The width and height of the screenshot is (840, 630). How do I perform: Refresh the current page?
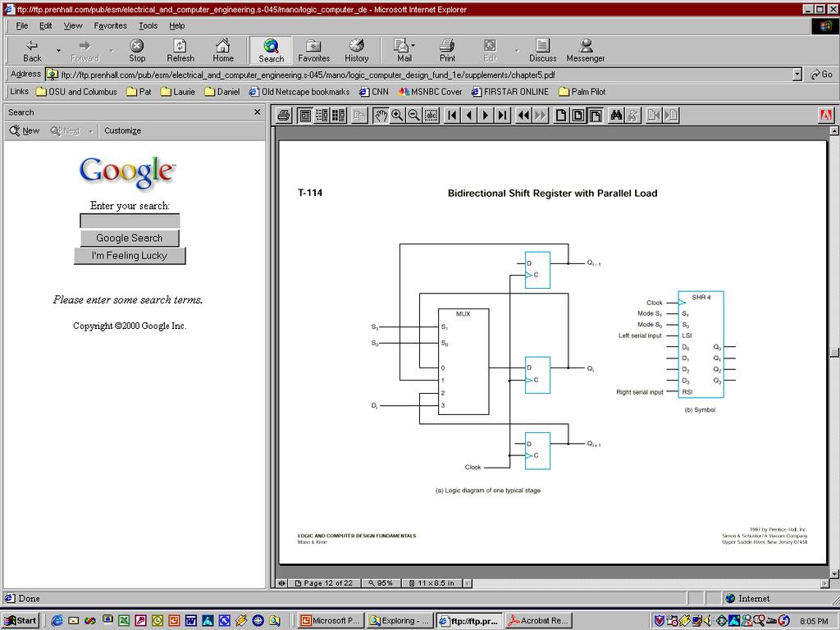180,51
